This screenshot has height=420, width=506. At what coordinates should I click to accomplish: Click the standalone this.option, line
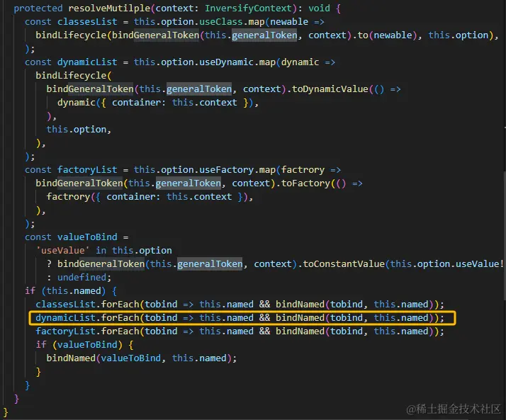79,130
